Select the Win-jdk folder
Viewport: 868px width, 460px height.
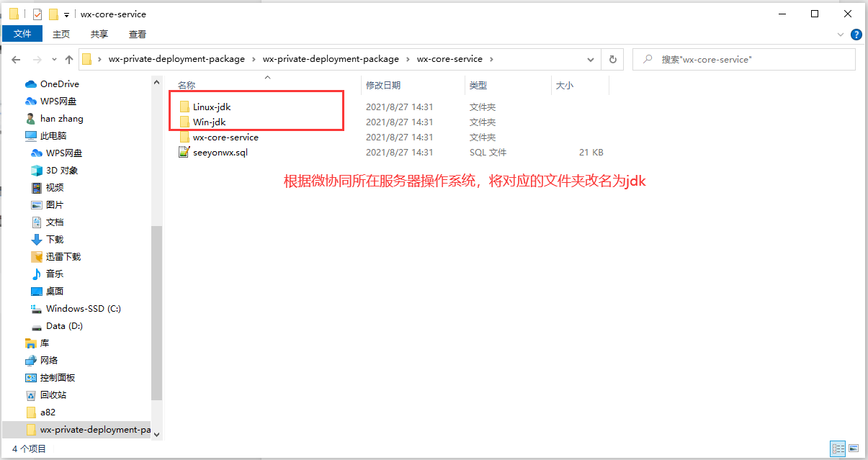pos(209,122)
